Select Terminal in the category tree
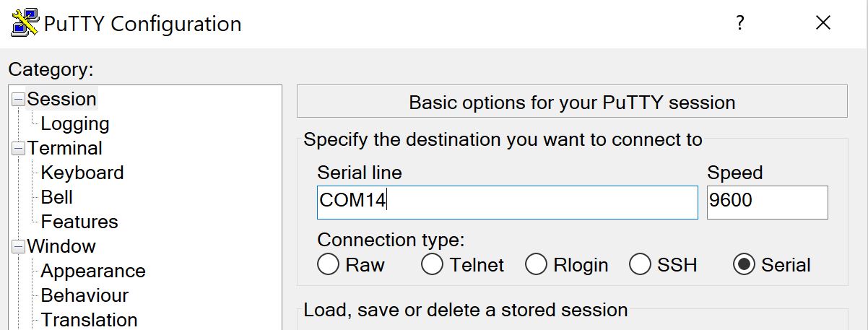Screen dimensions: 868x330 tap(65, 148)
